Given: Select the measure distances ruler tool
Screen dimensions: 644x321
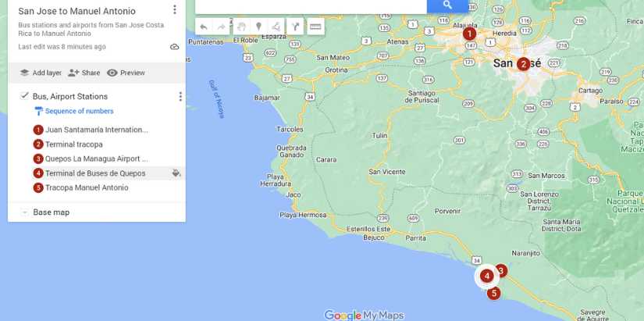Looking at the screenshot, I should point(315,27).
